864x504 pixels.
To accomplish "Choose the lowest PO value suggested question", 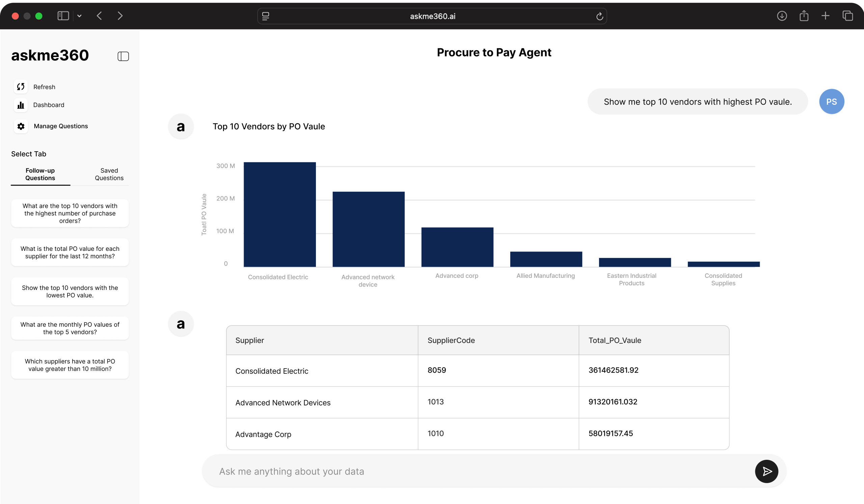I will coord(70,291).
